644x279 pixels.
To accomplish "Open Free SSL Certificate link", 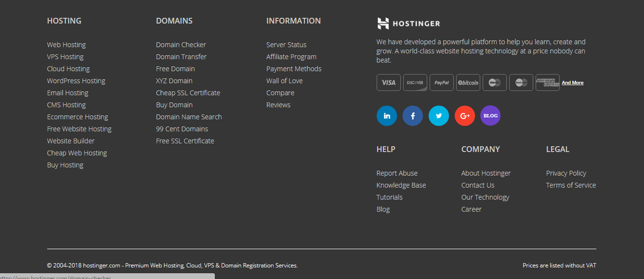I will 185,141.
